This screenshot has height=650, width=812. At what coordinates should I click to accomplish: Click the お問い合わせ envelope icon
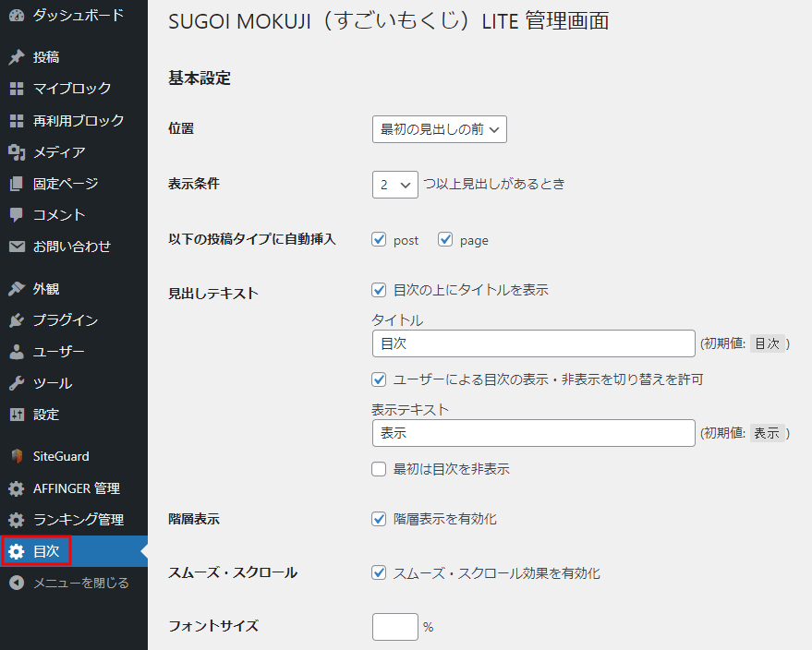[17, 247]
